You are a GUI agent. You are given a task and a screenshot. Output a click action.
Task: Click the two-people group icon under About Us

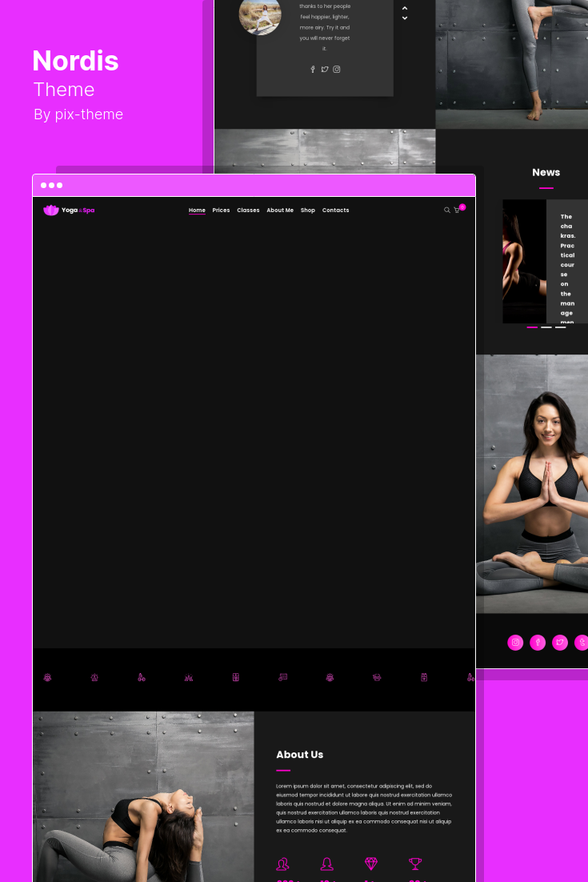coord(282,864)
